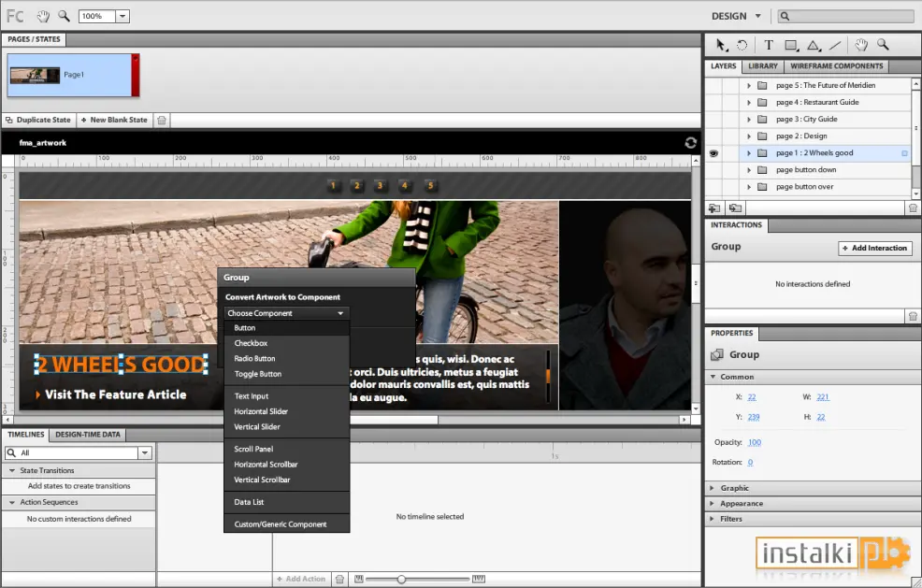The image size is (922, 588).
Task: Delete action with timeline trash icon
Action: tap(339, 580)
